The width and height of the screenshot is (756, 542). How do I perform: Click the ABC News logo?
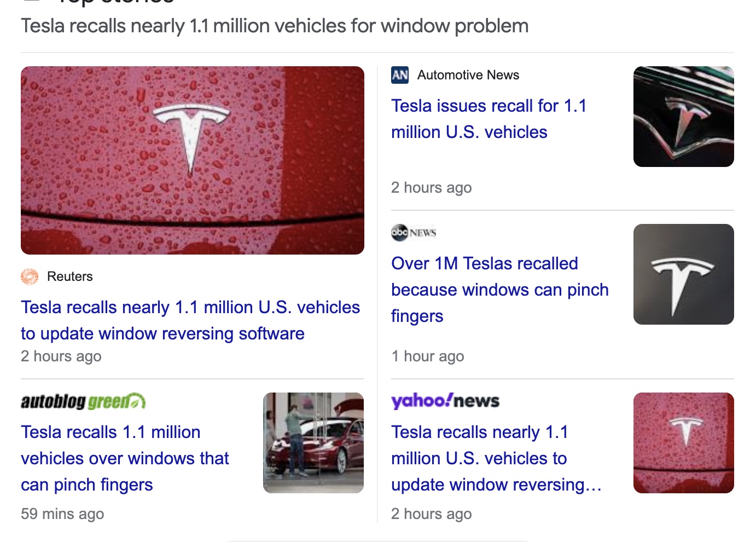coord(413,232)
